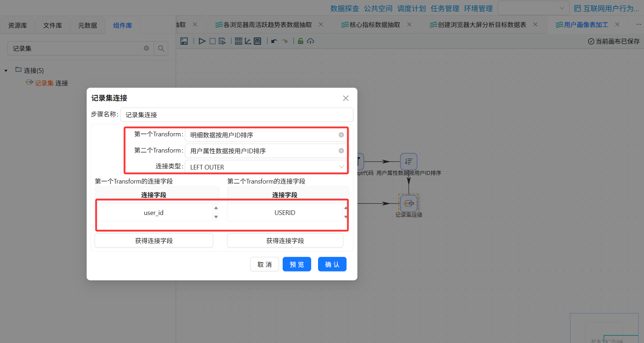Image resolution: width=644 pixels, height=343 pixels.
Task: Close the 用户画像表加工 tab
Action: (x=617, y=25)
